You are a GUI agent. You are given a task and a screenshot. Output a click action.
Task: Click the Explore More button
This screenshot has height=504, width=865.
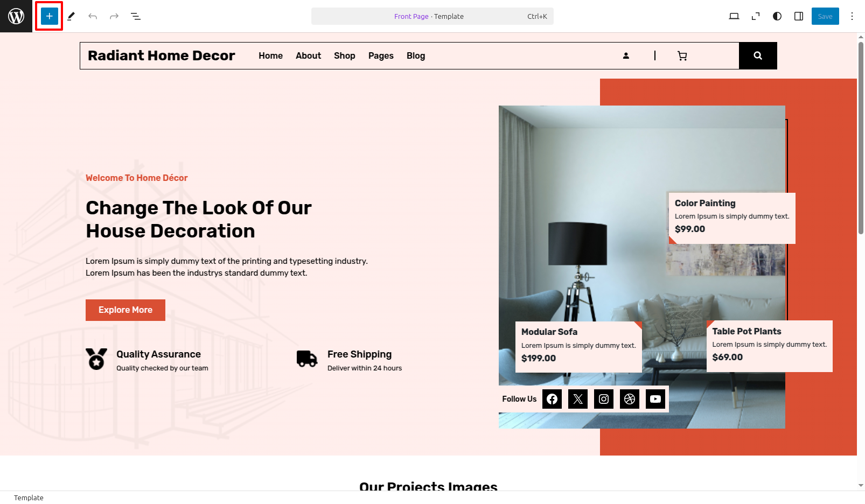[125, 310]
